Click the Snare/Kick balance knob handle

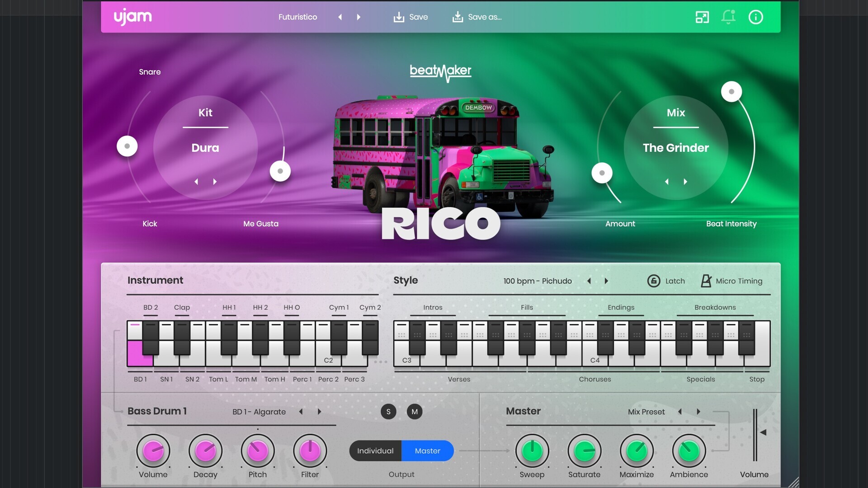pyautogui.click(x=127, y=146)
